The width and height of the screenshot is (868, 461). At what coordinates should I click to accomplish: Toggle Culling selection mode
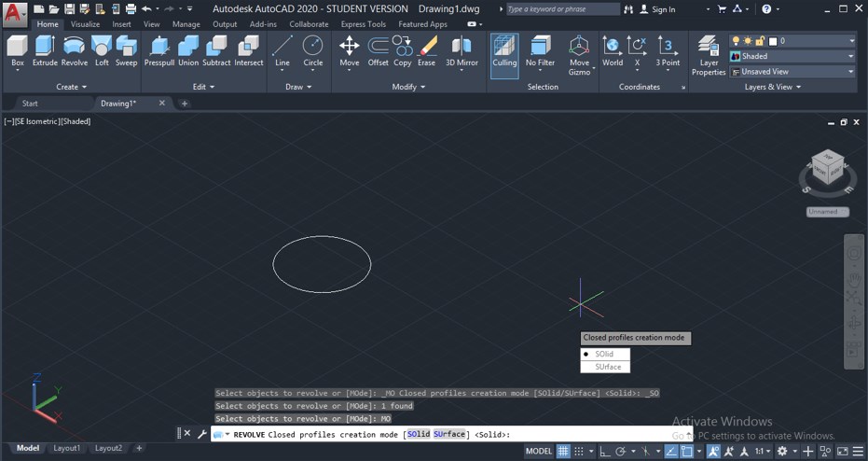pos(504,51)
